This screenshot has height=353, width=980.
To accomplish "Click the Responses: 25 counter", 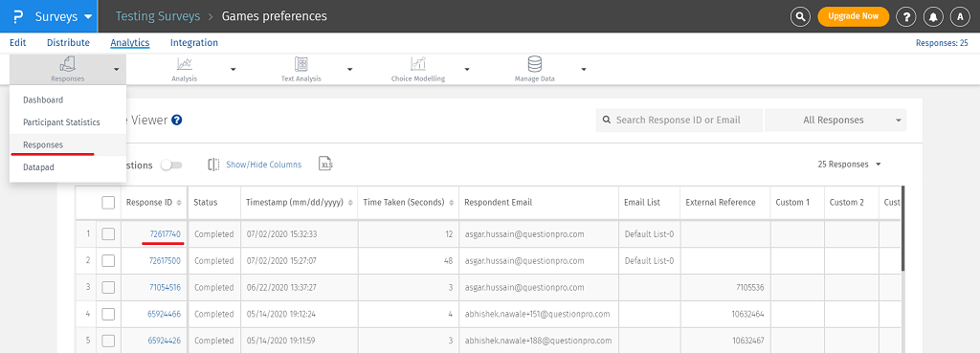I will [942, 43].
